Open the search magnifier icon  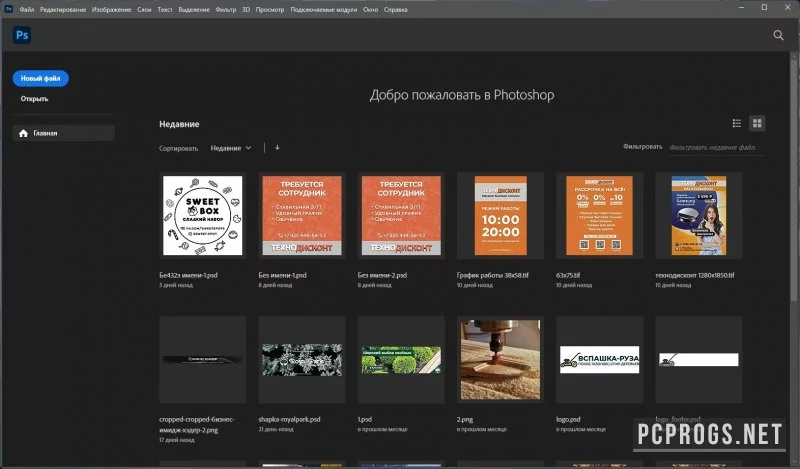(778, 35)
